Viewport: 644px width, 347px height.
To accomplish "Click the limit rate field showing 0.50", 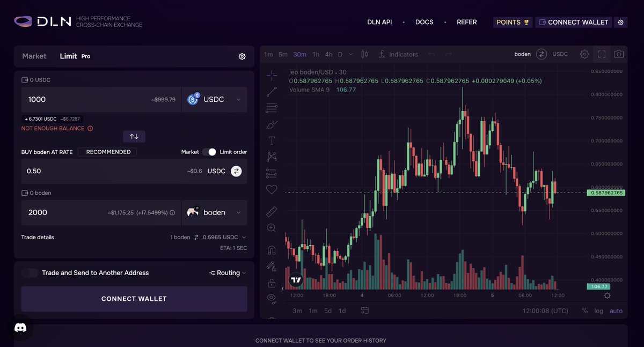I will 134,171.
